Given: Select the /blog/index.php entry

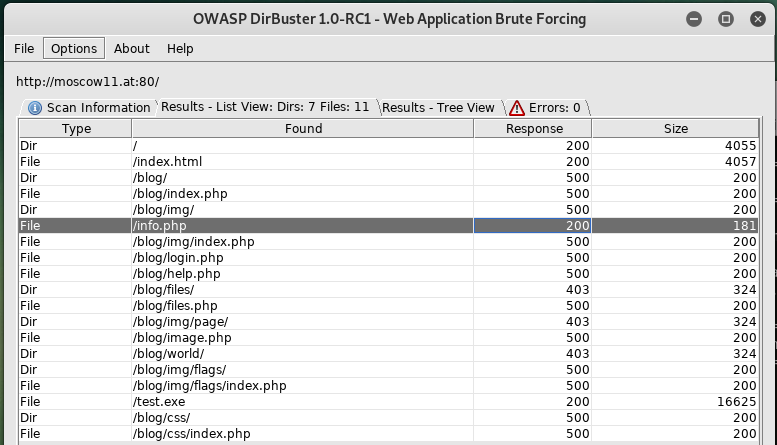Looking at the screenshot, I should (389, 193).
